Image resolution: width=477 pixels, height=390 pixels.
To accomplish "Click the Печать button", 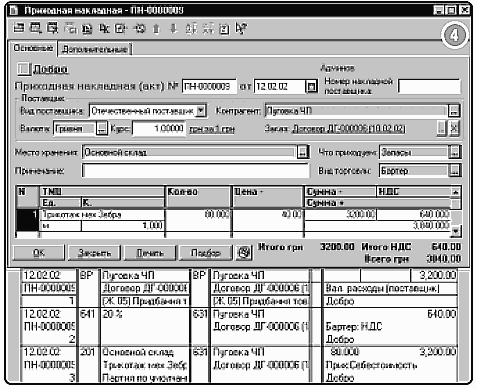I will 150,253.
